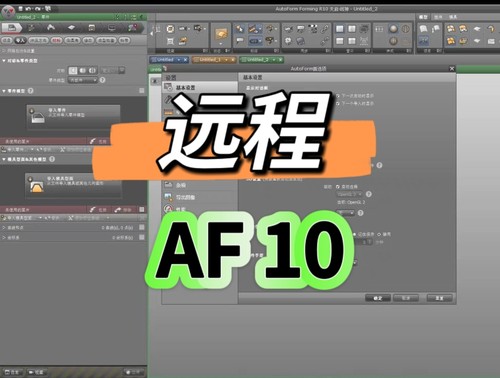Select 导出图像 in preferences sidebar
Viewport: 500px width, 378px height.
click(200, 197)
